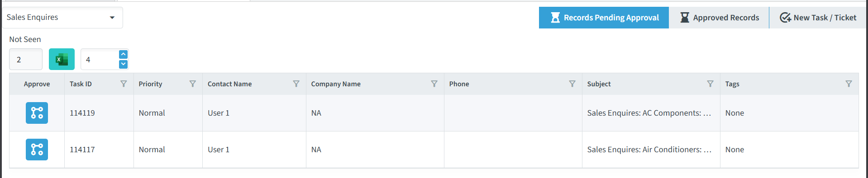Click into the page size number field
This screenshot has height=178, width=868.
(x=100, y=59)
